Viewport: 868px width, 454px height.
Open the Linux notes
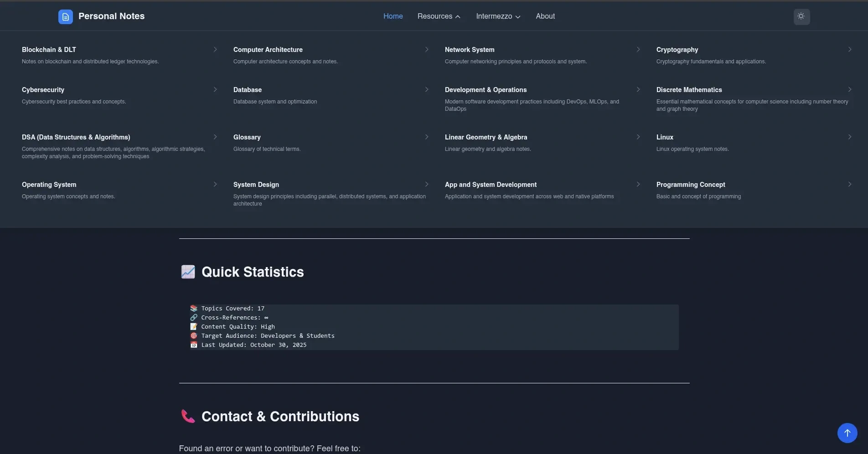[665, 137]
